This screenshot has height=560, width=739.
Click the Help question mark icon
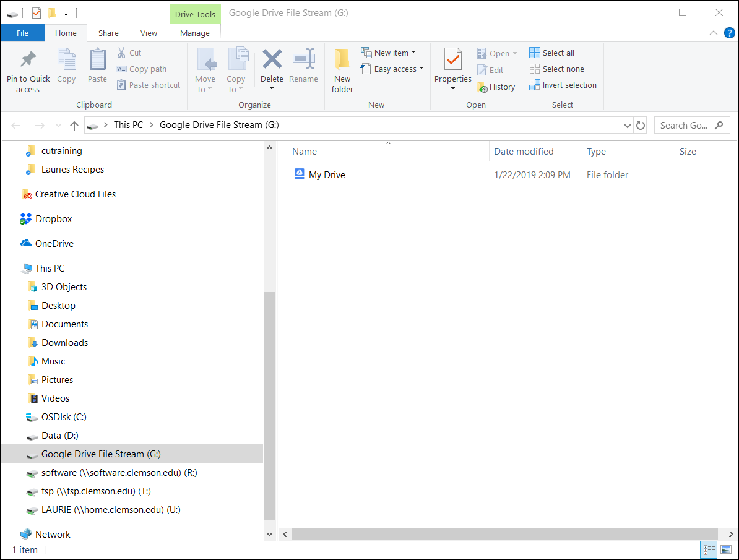point(729,33)
